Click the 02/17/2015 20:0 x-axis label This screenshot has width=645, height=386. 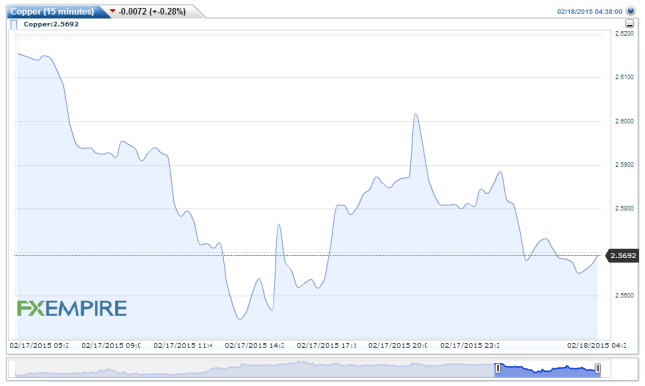[x=397, y=346]
